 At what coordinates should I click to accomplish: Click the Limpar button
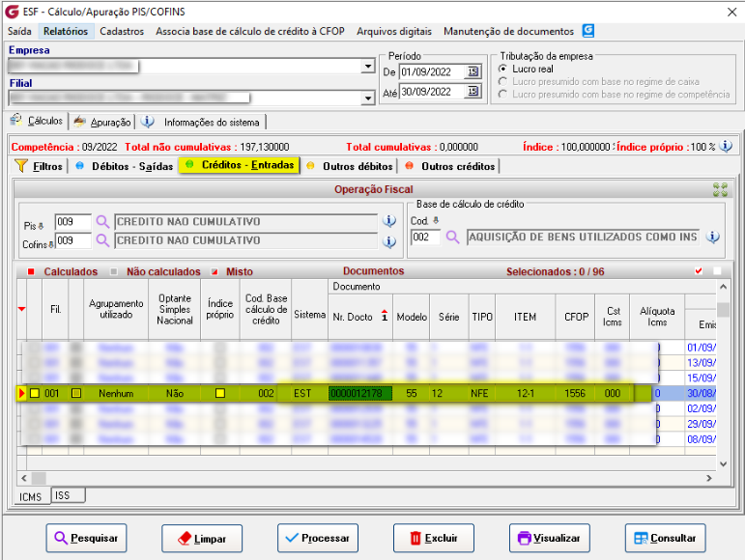[202, 539]
